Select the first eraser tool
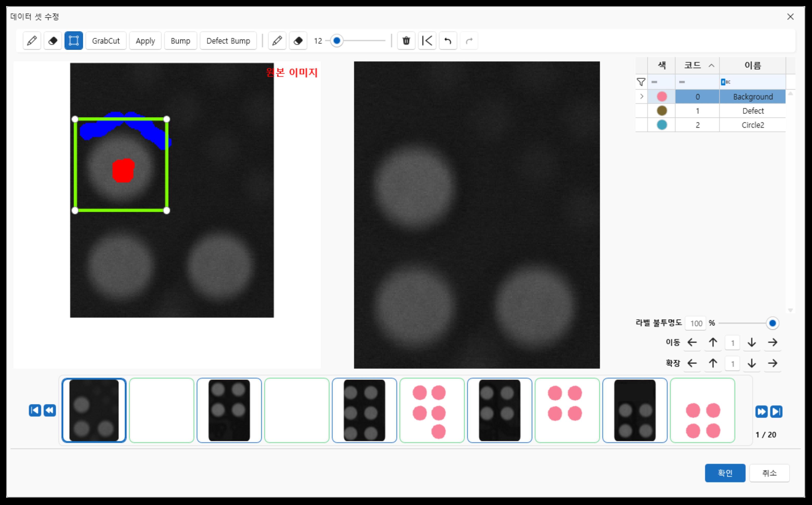 coord(53,41)
